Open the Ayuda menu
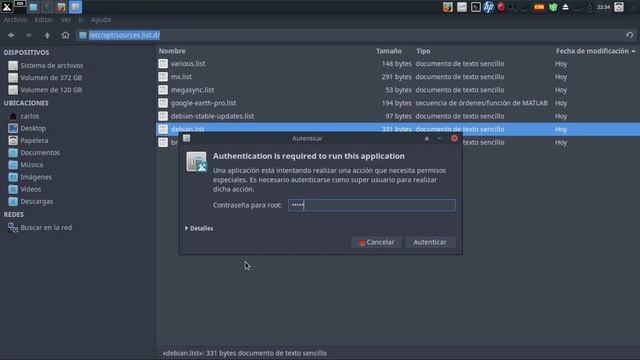This screenshot has width=640, height=360. click(101, 20)
